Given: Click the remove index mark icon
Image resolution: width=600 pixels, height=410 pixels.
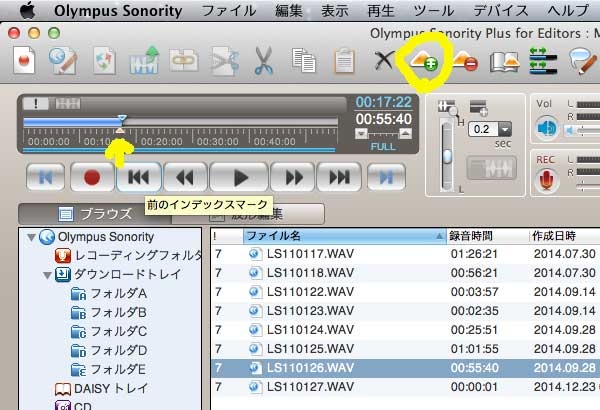Looking at the screenshot, I should pyautogui.click(x=465, y=60).
